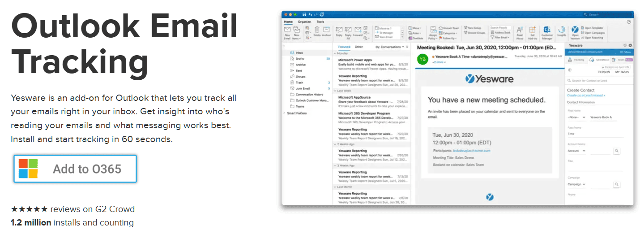Click the Assign Policy icon
Screen dimensions: 644x234
(432, 33)
